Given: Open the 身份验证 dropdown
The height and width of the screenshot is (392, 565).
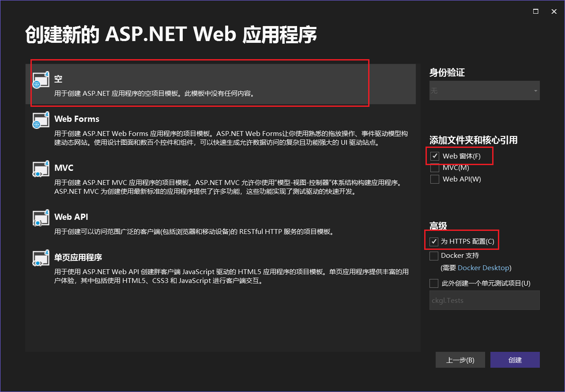Looking at the screenshot, I should tap(485, 90).
